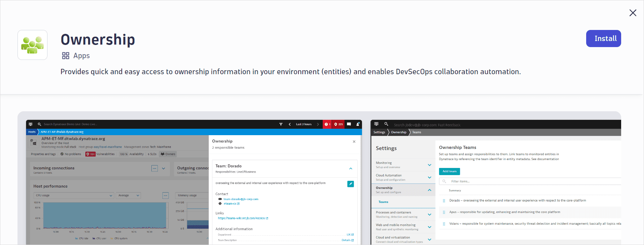
Task: Open the teams-wiki.int.jb.com/483936 link
Action: [243, 218]
